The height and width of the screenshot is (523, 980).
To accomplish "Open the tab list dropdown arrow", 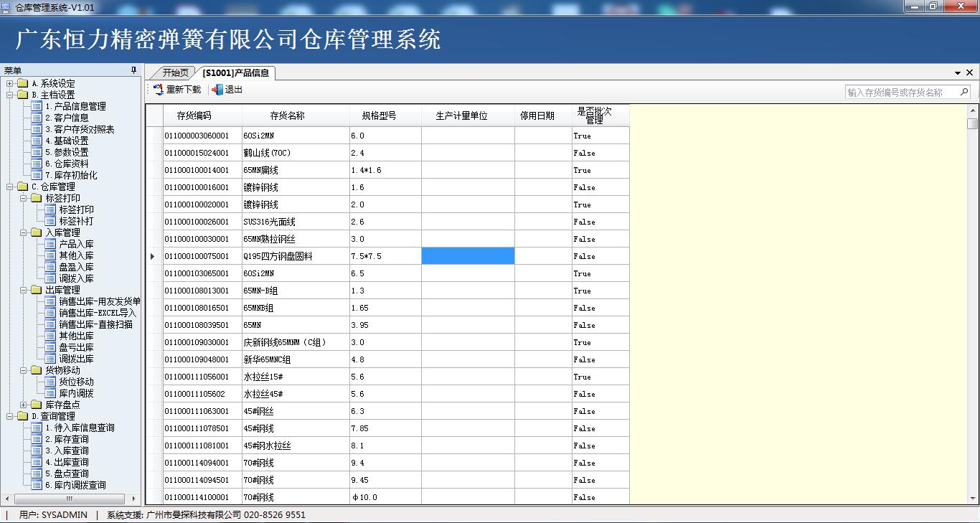I will (958, 73).
